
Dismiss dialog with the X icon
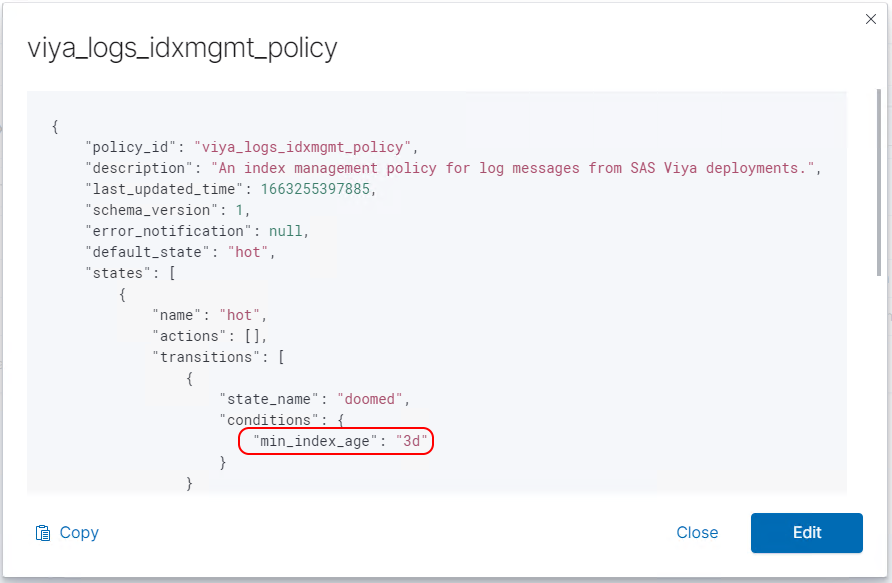tap(870, 19)
